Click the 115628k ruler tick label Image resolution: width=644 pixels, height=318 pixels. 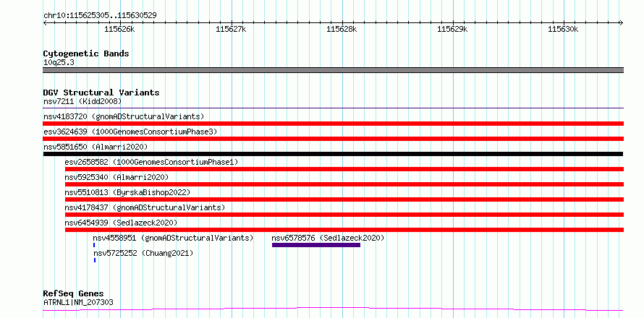(x=342, y=29)
